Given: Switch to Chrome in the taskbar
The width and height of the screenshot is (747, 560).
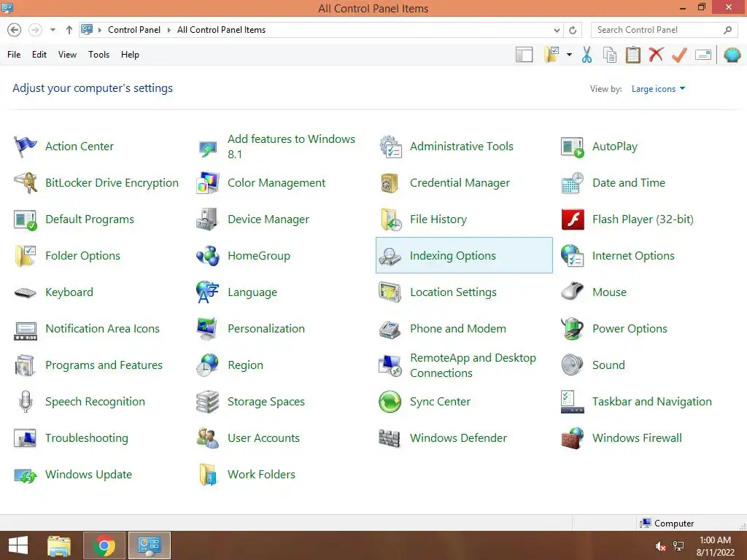Looking at the screenshot, I should 104,545.
